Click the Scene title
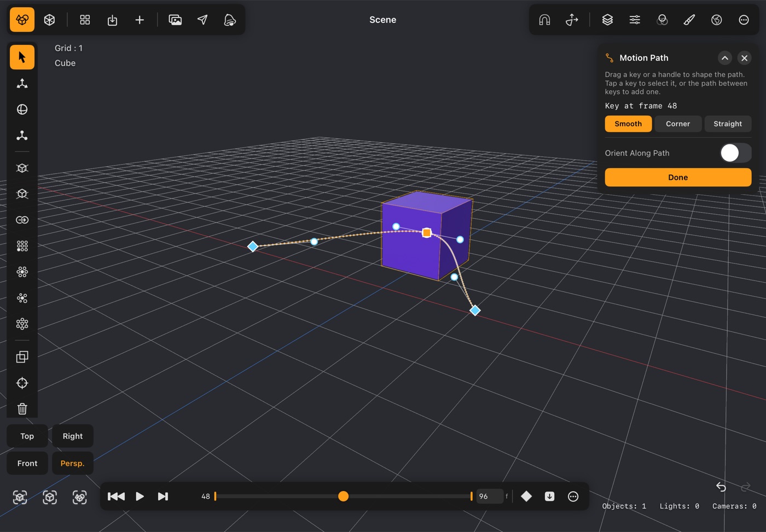This screenshot has width=766, height=532. tap(382, 20)
